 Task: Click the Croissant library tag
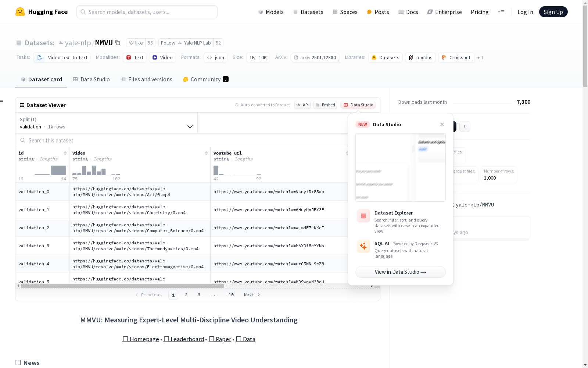456,57
